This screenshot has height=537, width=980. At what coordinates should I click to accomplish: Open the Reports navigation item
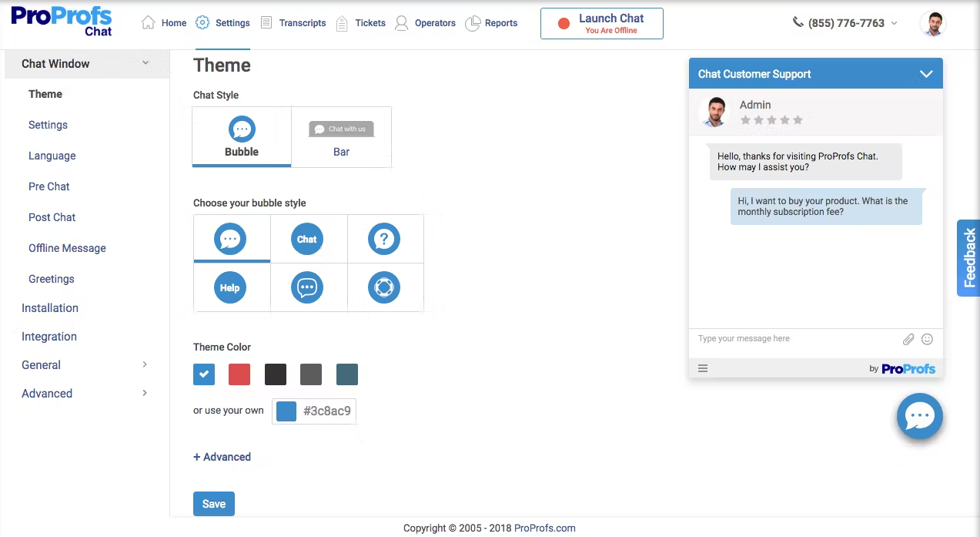point(492,23)
